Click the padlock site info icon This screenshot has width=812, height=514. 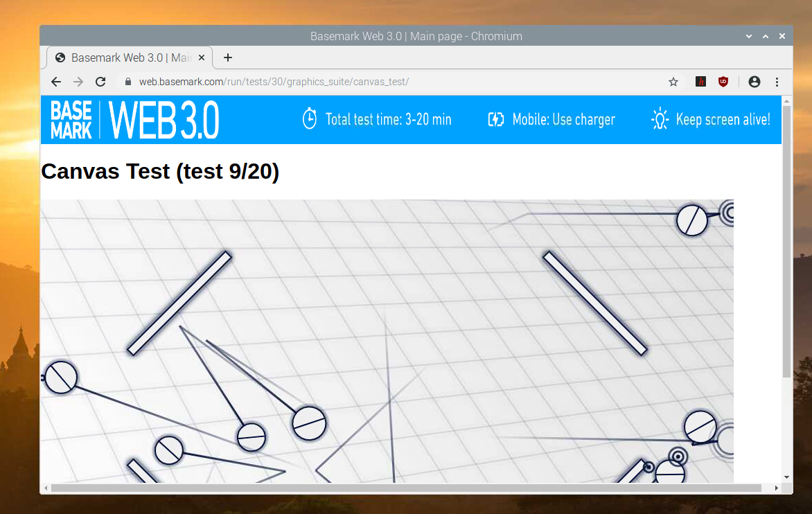pos(128,82)
